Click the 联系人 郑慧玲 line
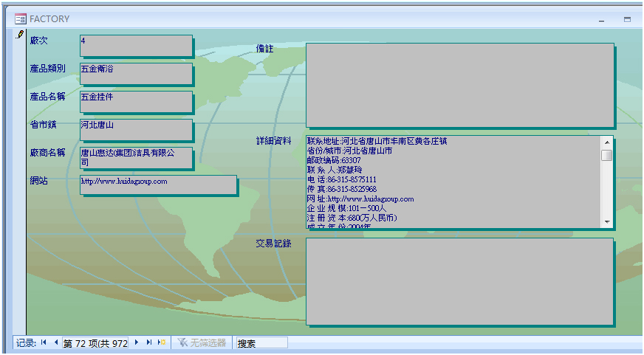644x355 pixels. coord(335,170)
